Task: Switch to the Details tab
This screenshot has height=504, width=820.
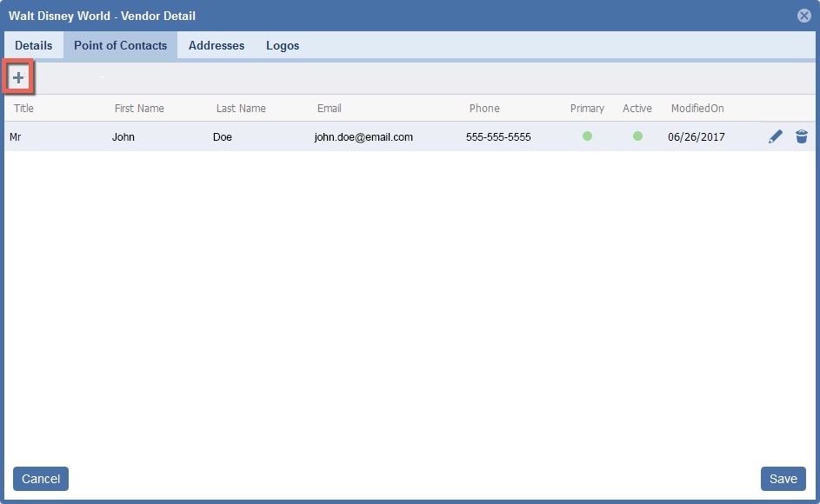Action: [33, 45]
